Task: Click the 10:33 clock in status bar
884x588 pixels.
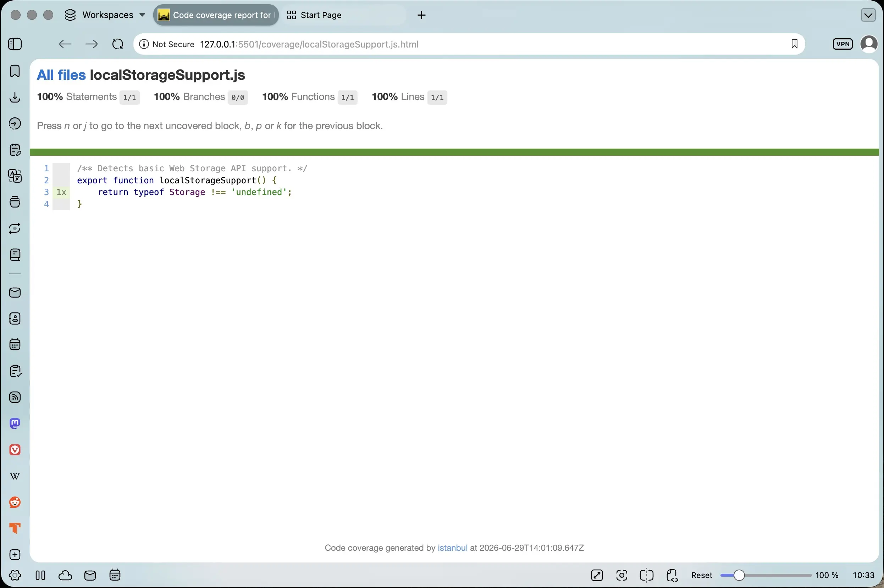Action: [x=863, y=575]
